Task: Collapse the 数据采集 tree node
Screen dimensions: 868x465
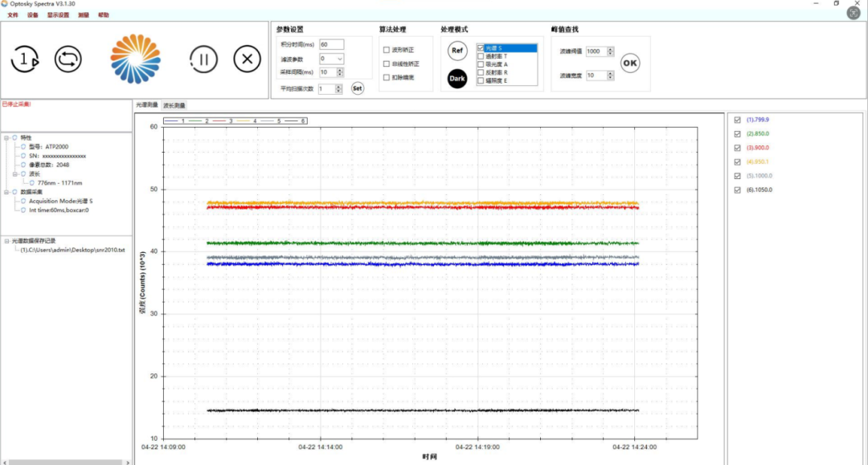Action: point(6,192)
